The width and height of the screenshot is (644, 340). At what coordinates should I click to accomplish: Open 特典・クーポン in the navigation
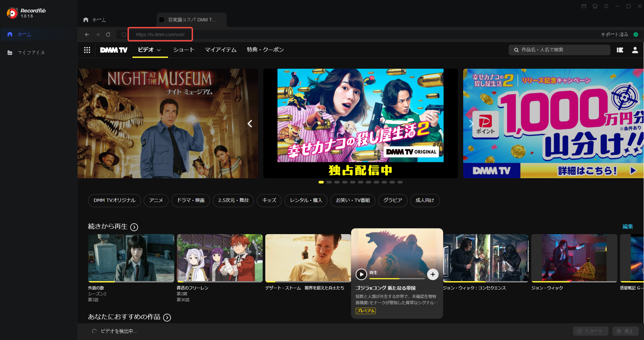pos(265,50)
